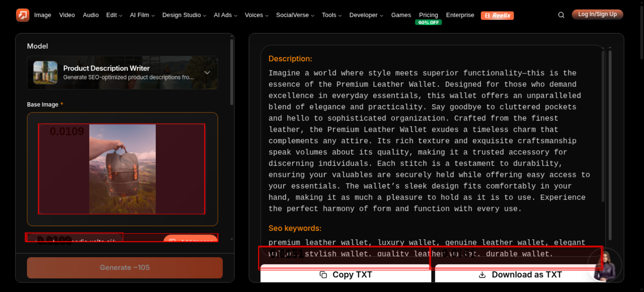Click the backpack base image preview
The height and width of the screenshot is (292, 644).
[122, 169]
